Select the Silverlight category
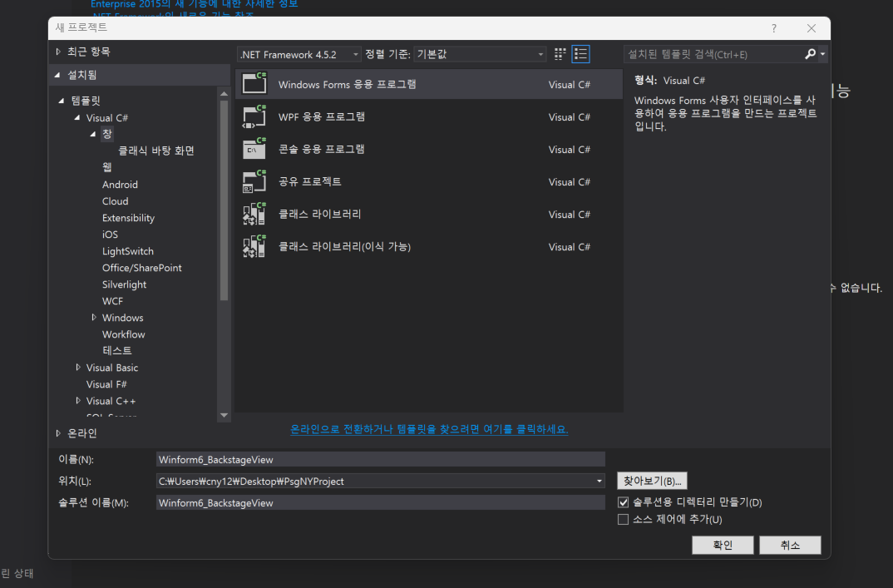Image resolution: width=893 pixels, height=588 pixels. pos(124,284)
